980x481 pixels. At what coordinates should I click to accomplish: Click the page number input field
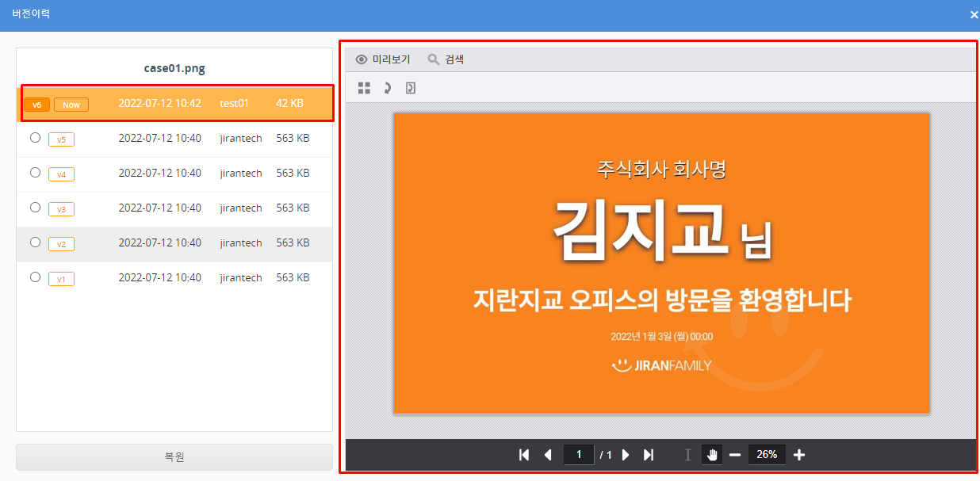579,455
